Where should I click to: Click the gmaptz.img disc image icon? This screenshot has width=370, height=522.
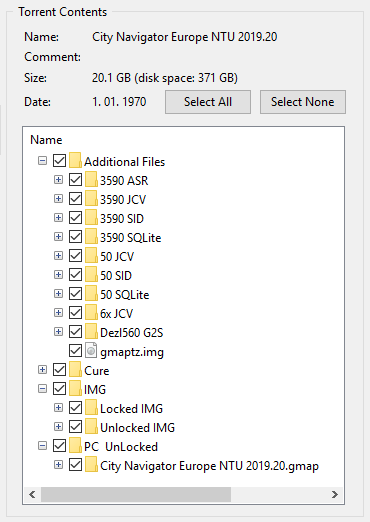91,350
